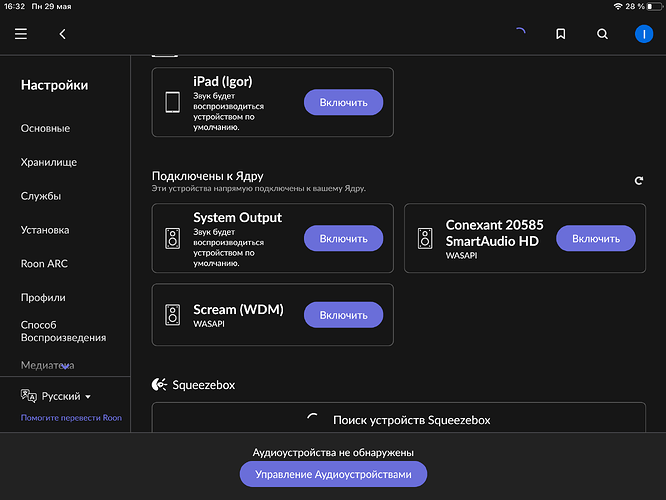666x500 pixels.
Task: Open the Roon ARC settings section
Action: tap(44, 264)
